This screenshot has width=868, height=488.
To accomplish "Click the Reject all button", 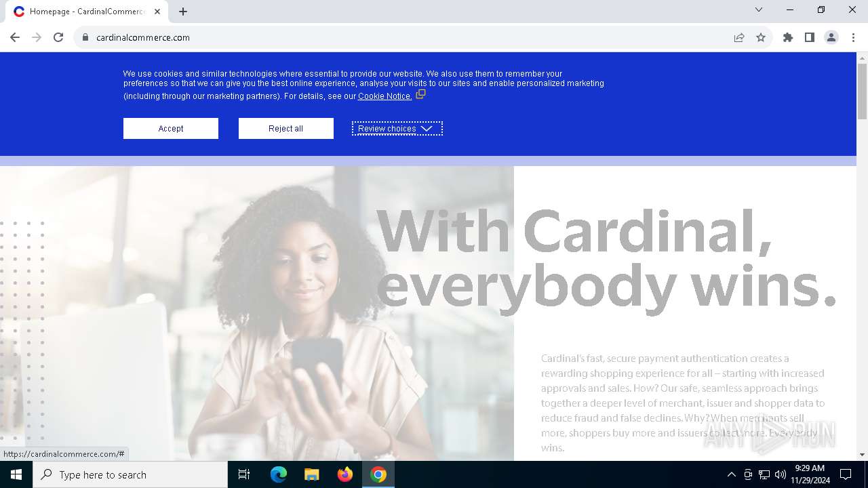I will click(286, 128).
